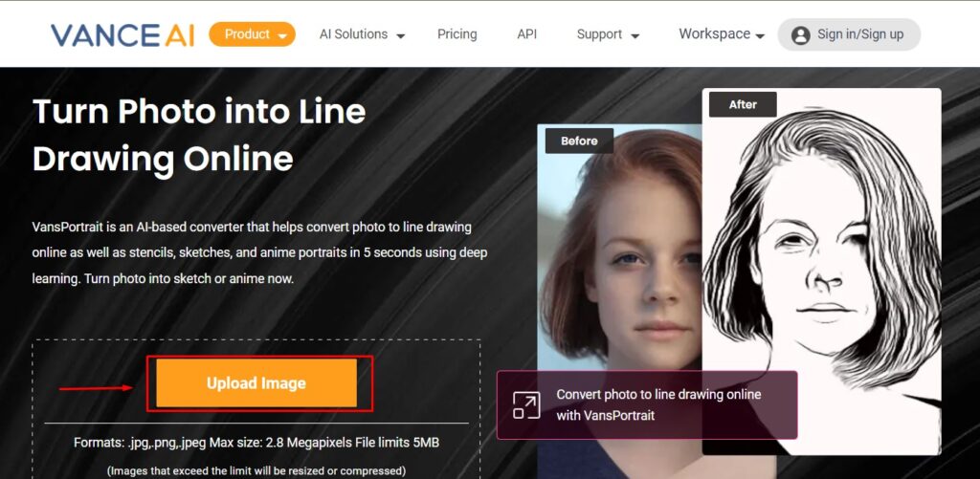Click the VansPortrait description paragraph
The image size is (980, 479).
[x=259, y=253]
